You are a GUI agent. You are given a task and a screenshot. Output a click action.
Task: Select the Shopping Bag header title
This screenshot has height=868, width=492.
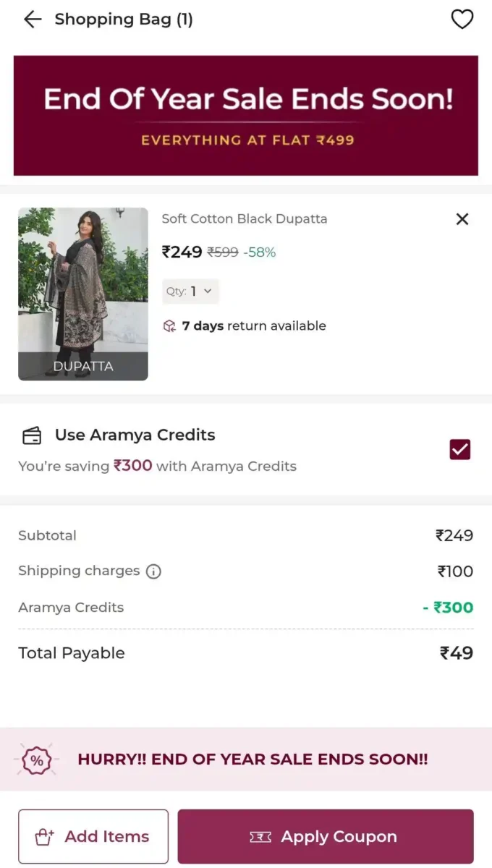click(124, 20)
